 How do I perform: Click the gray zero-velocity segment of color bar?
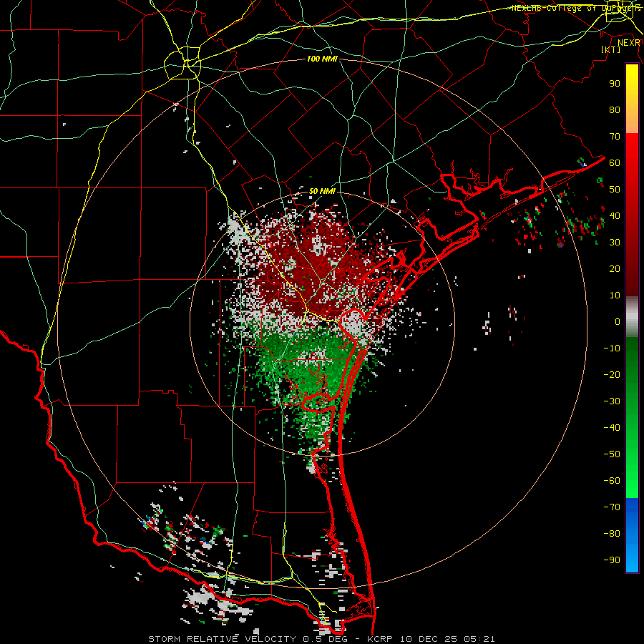click(632, 317)
